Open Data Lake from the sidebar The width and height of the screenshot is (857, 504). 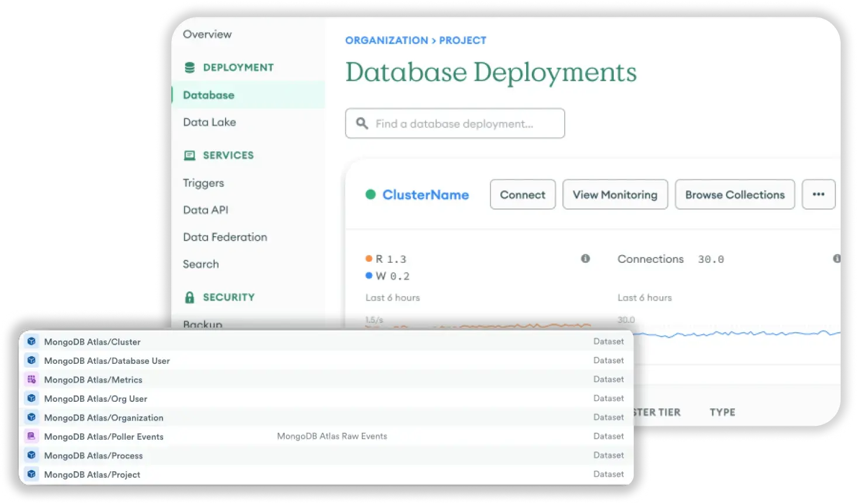coord(209,122)
